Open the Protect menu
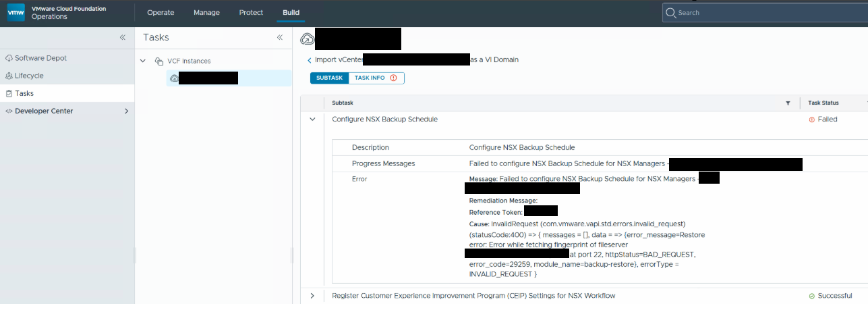This screenshot has height=310, width=868. (x=251, y=12)
